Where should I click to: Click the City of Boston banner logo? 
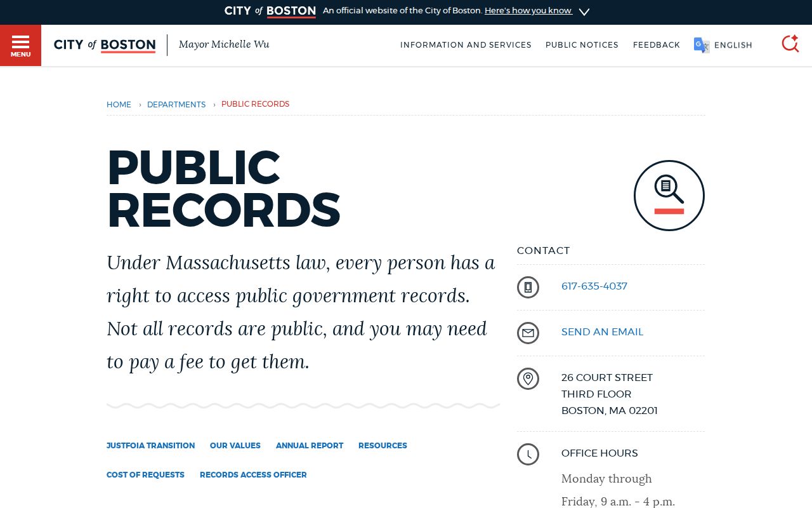coord(270,11)
